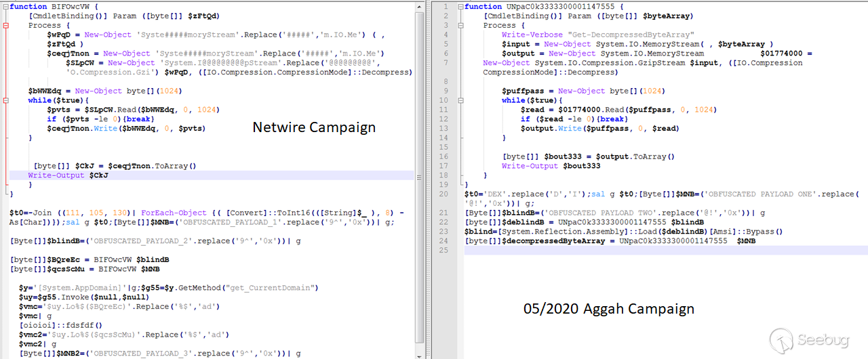The width and height of the screenshot is (868, 359).
Task: Collapse the function BIFOwcVW fold marker
Action: pos(5,6)
